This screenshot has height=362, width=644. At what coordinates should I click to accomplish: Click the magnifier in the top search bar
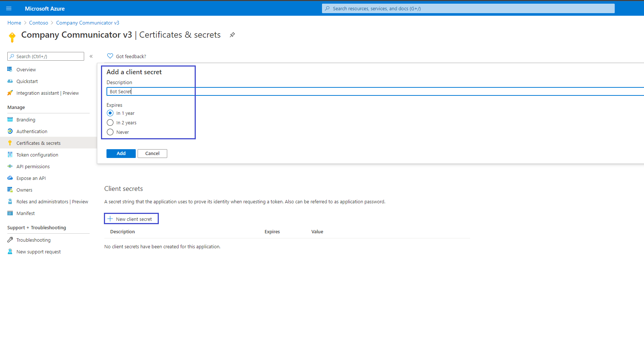click(327, 8)
